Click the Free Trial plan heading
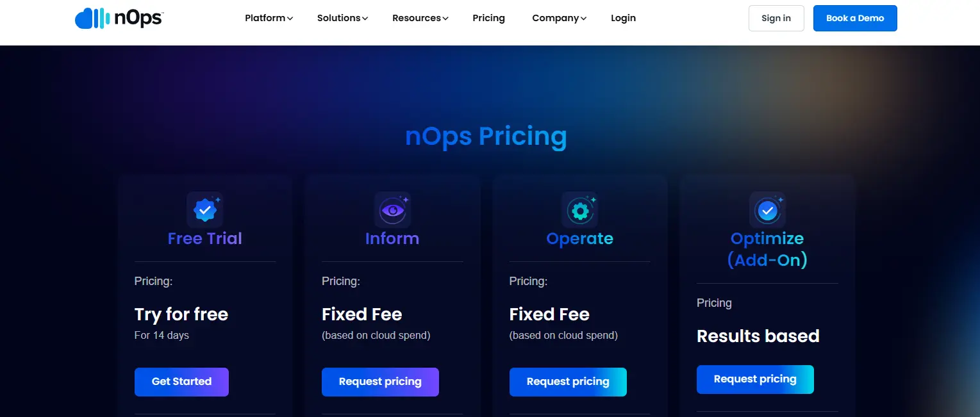Screen dimensions: 980x417 click(205, 239)
